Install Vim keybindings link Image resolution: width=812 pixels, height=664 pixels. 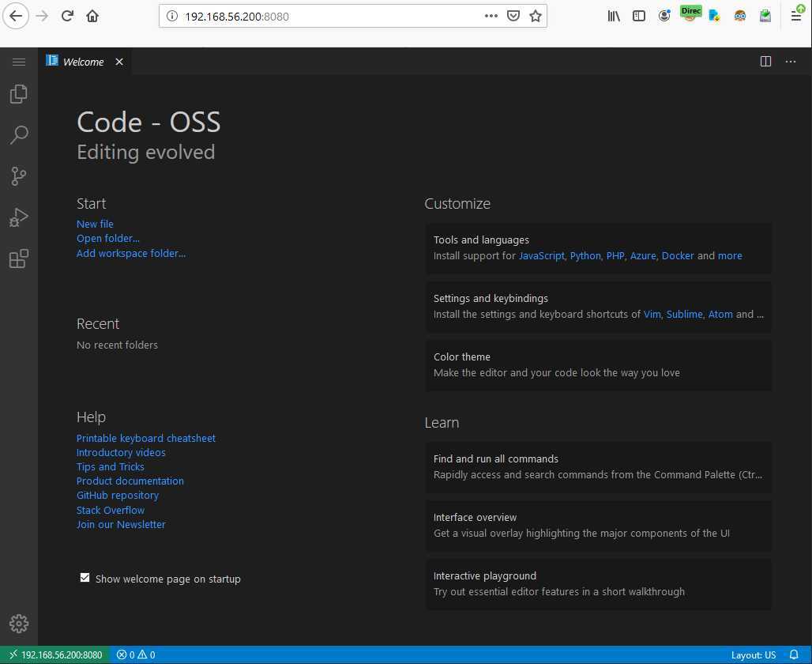pyautogui.click(x=652, y=314)
